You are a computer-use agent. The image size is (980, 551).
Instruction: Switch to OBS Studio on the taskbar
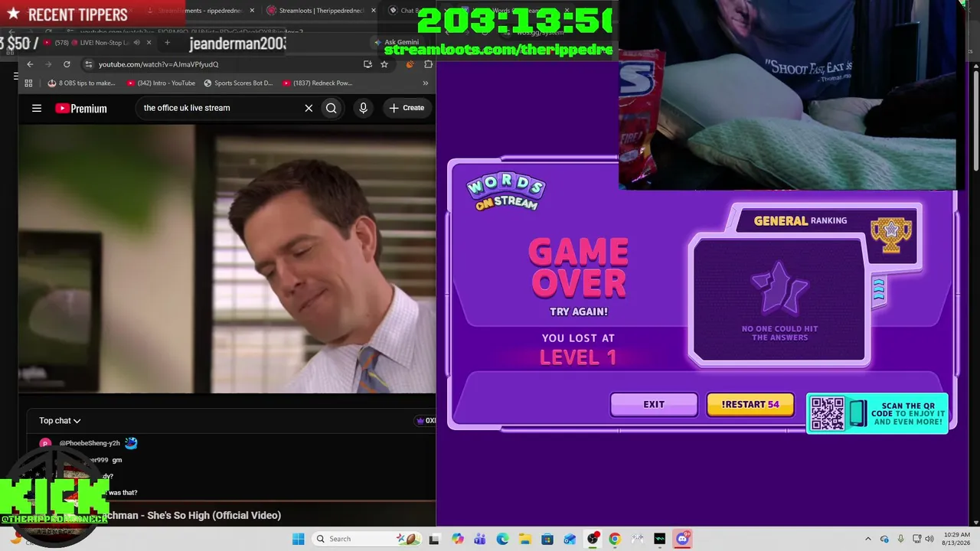(x=593, y=539)
